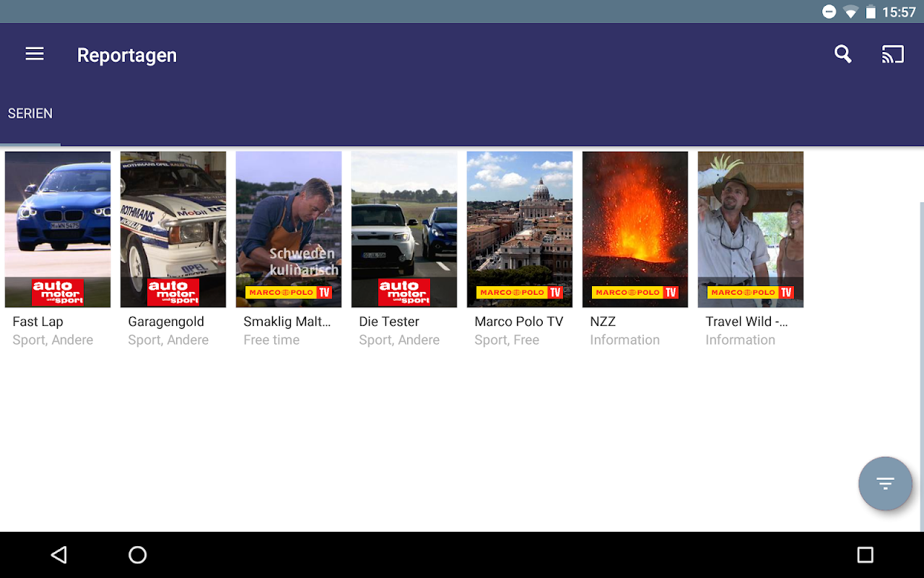Select the SERIEN tab
Viewport: 924px width, 578px height.
pyautogui.click(x=30, y=113)
